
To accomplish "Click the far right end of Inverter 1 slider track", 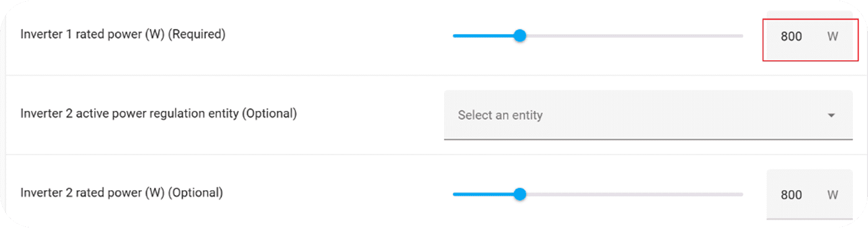I will click(x=741, y=36).
